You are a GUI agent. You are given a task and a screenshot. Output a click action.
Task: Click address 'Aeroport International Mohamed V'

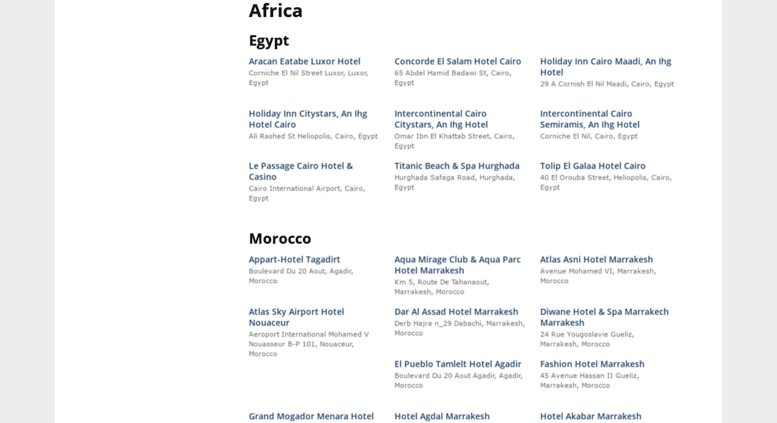click(309, 344)
